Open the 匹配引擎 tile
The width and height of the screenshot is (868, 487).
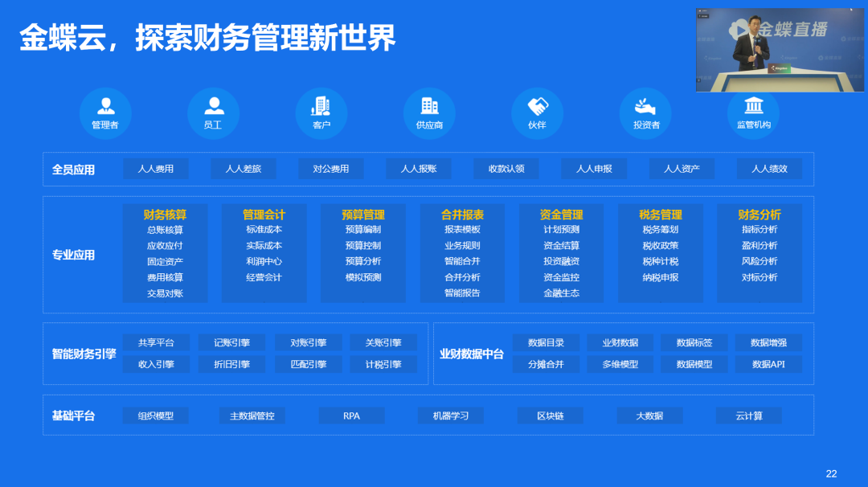coord(309,364)
